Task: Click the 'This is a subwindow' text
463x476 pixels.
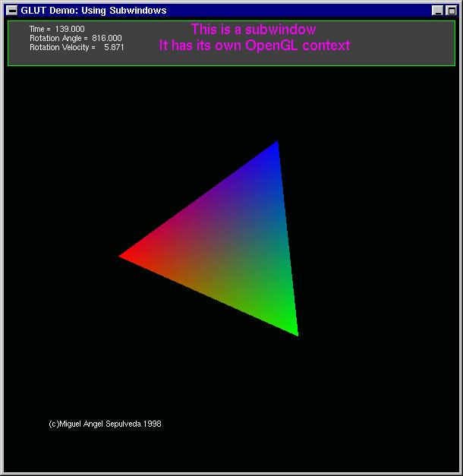Action: click(x=254, y=30)
